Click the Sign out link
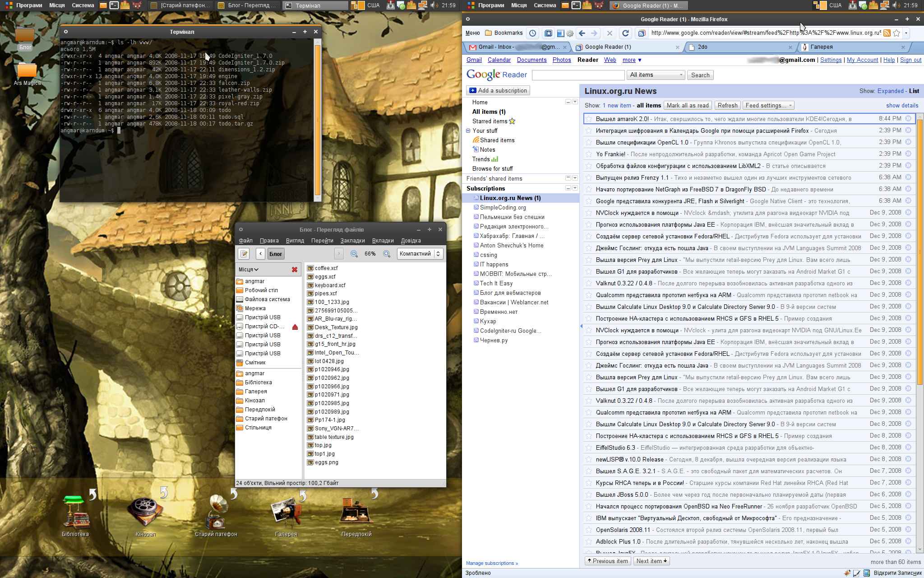The height and width of the screenshot is (578, 924). pos(910,60)
